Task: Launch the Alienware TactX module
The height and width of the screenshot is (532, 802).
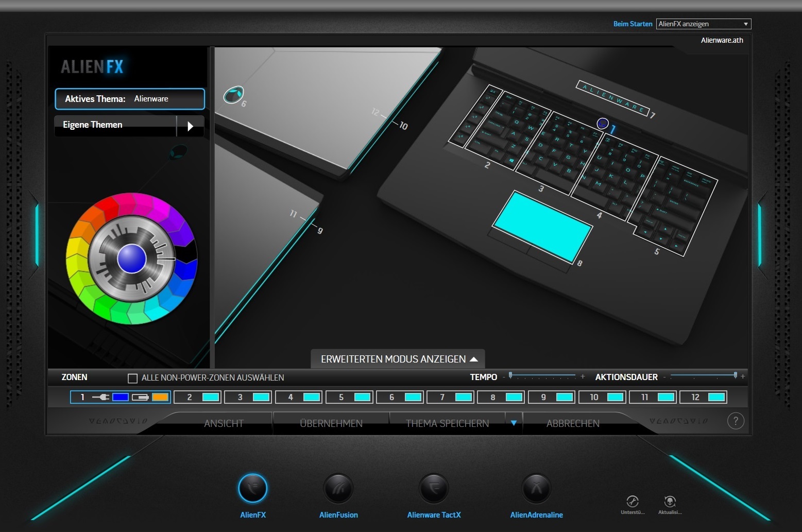Action: [434, 488]
